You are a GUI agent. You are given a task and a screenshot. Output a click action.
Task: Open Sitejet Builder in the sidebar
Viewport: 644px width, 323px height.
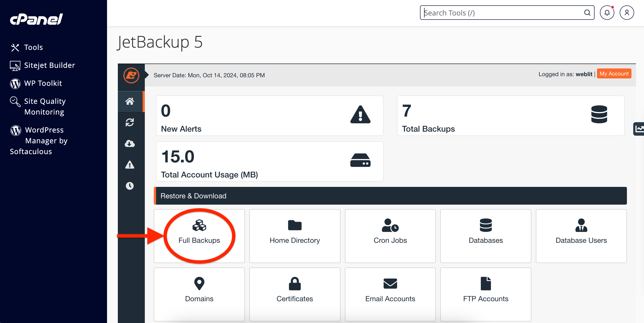(42, 65)
